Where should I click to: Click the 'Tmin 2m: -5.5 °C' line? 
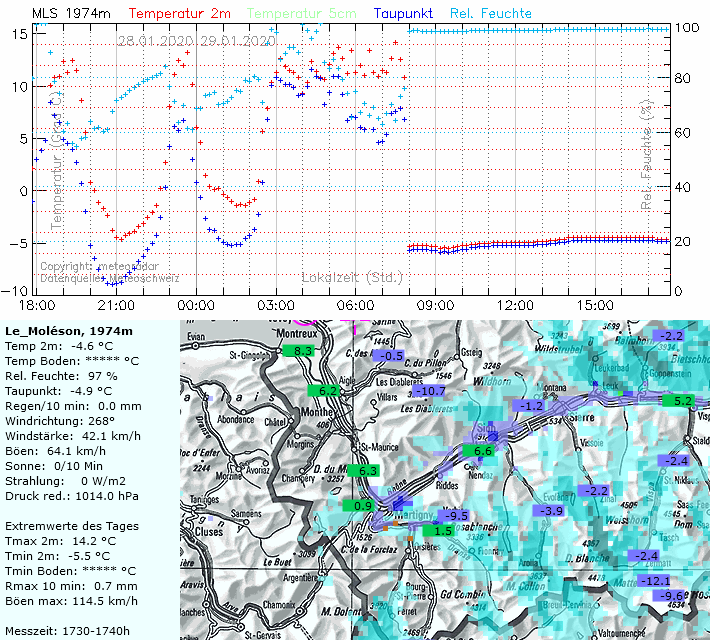point(58,556)
